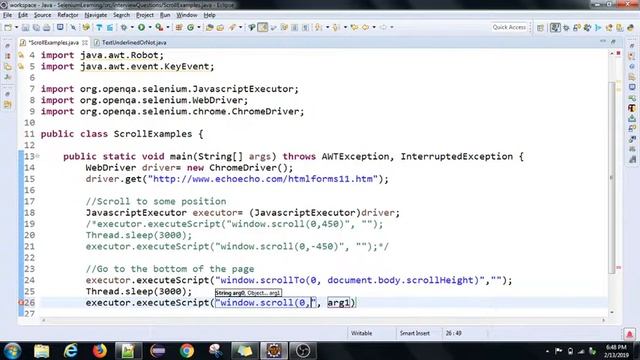Collapse the main method fold at line 13
Screen dimensions: 640x360
(x=38, y=156)
